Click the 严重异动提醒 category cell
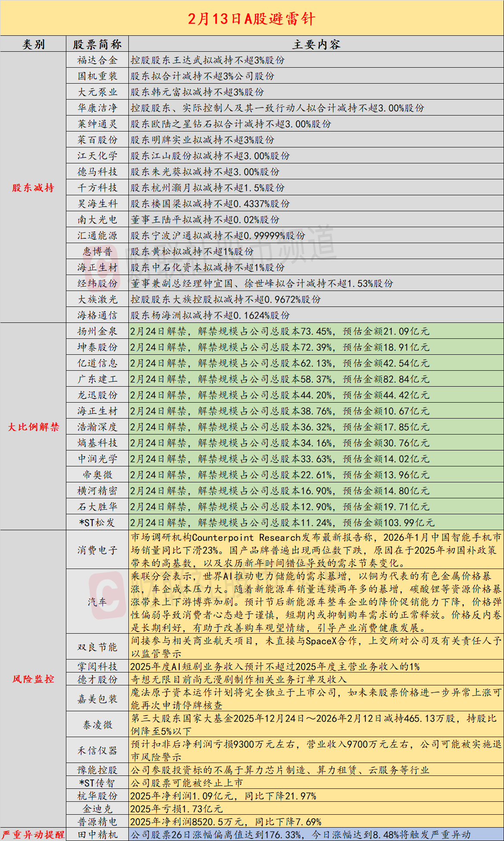504x841 pixels. pyautogui.click(x=33, y=835)
